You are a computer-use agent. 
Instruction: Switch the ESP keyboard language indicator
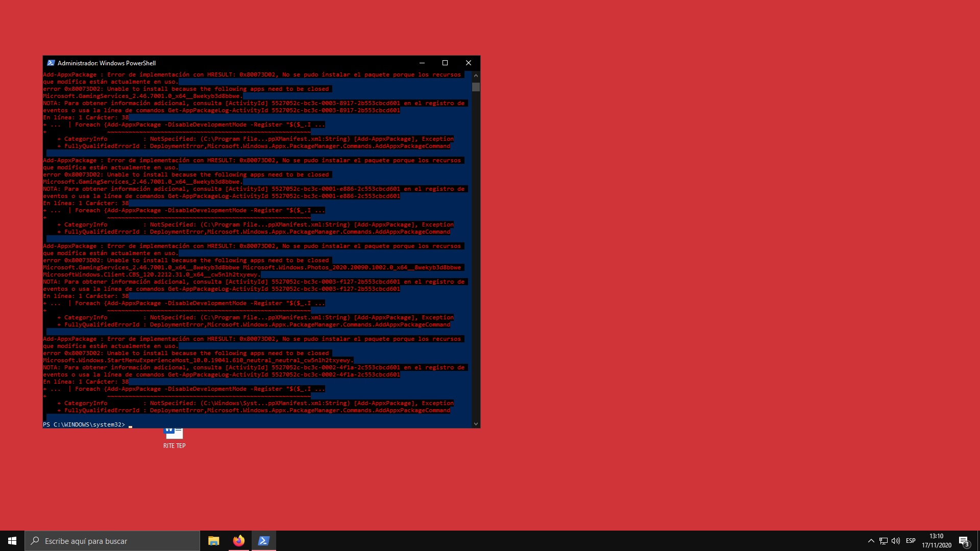coord(911,541)
